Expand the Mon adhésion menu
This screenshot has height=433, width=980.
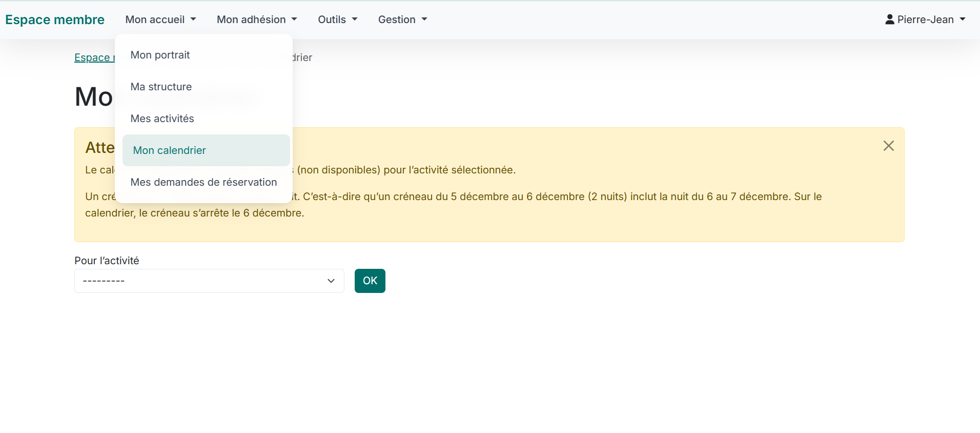[x=251, y=19]
